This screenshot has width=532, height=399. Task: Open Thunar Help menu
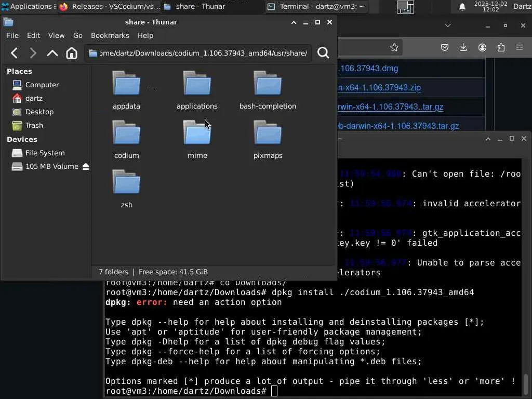pos(145,35)
